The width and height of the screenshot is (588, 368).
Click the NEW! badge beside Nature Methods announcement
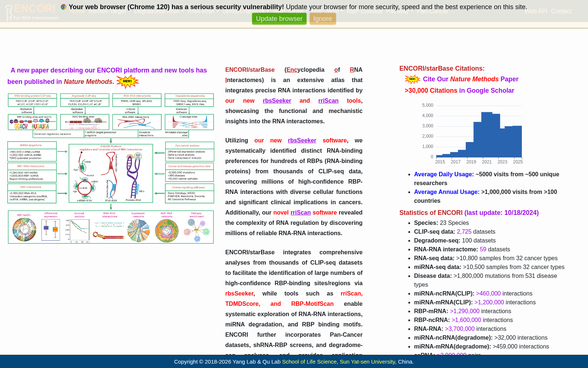128,82
